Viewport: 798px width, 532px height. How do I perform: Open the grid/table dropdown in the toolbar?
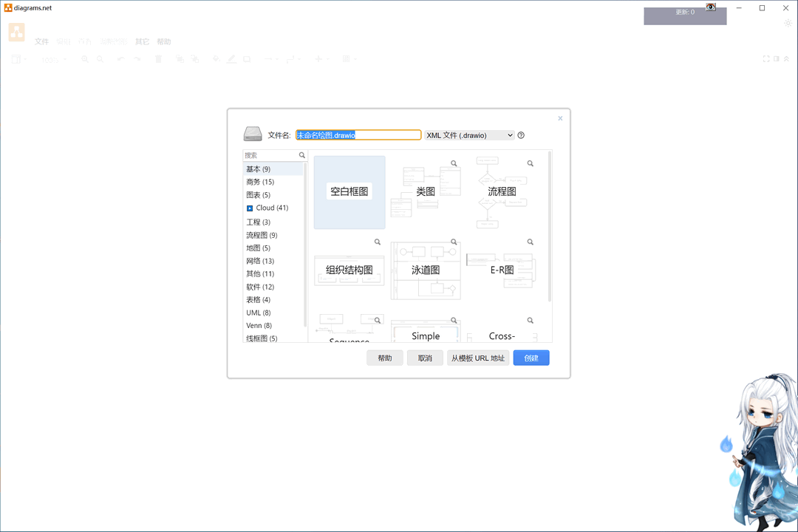pos(348,59)
